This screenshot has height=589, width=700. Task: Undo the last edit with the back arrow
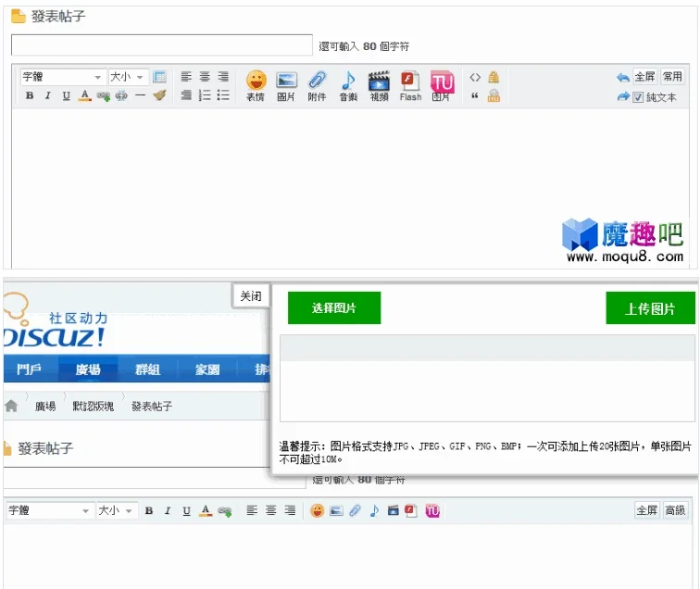[x=623, y=77]
